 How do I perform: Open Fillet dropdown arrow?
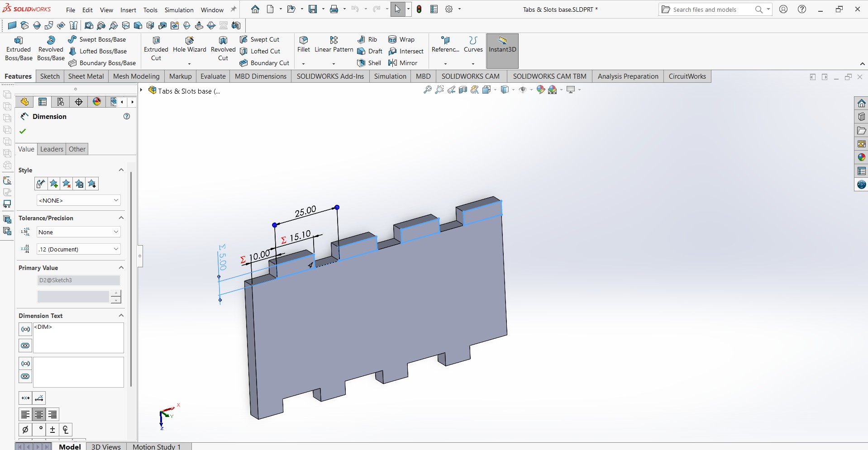coord(303,64)
